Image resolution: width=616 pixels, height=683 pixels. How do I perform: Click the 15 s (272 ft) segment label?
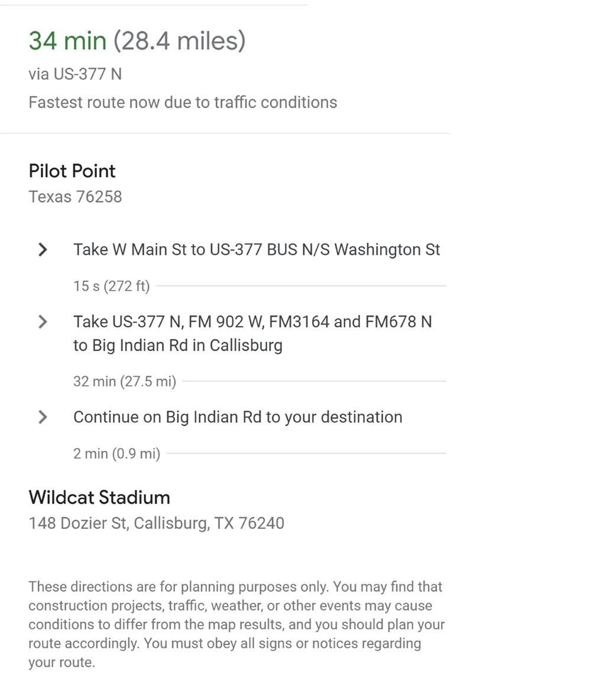click(112, 286)
